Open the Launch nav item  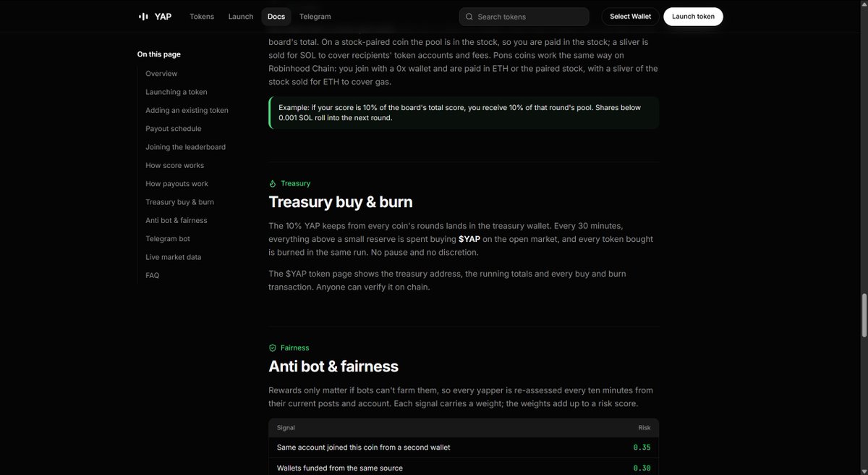241,17
